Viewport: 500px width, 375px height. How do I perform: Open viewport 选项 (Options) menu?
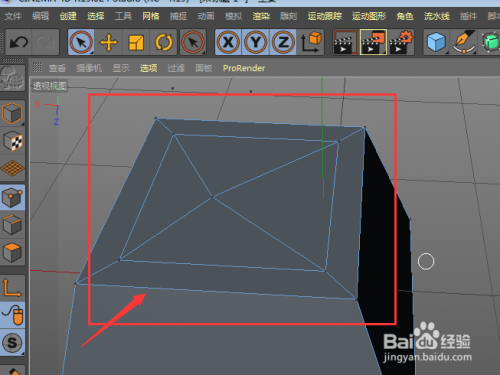(148, 68)
